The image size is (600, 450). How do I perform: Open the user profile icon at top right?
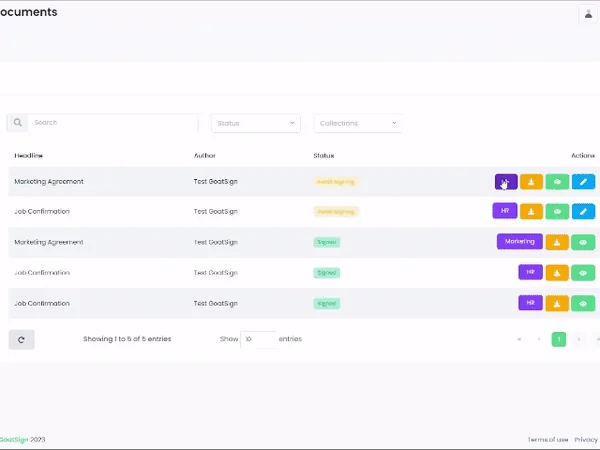588,14
